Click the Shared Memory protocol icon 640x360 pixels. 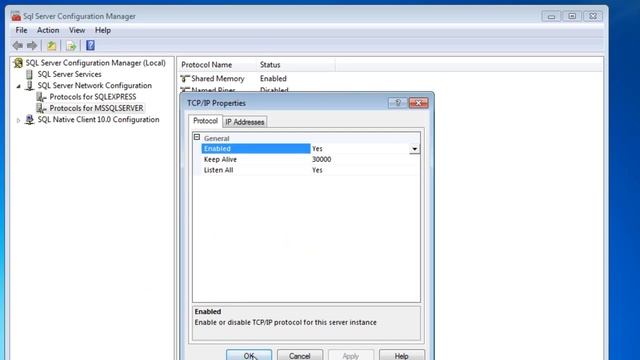click(x=185, y=78)
